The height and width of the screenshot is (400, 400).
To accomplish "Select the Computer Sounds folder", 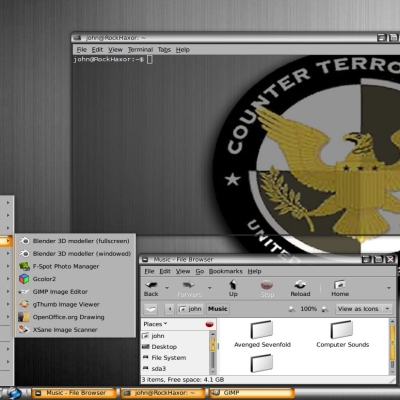I will pos(342,335).
